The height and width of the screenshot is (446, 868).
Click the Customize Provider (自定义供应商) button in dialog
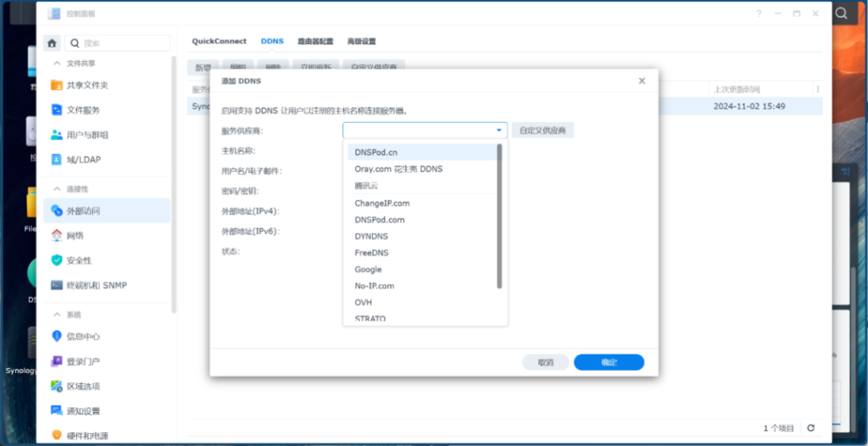coord(542,131)
